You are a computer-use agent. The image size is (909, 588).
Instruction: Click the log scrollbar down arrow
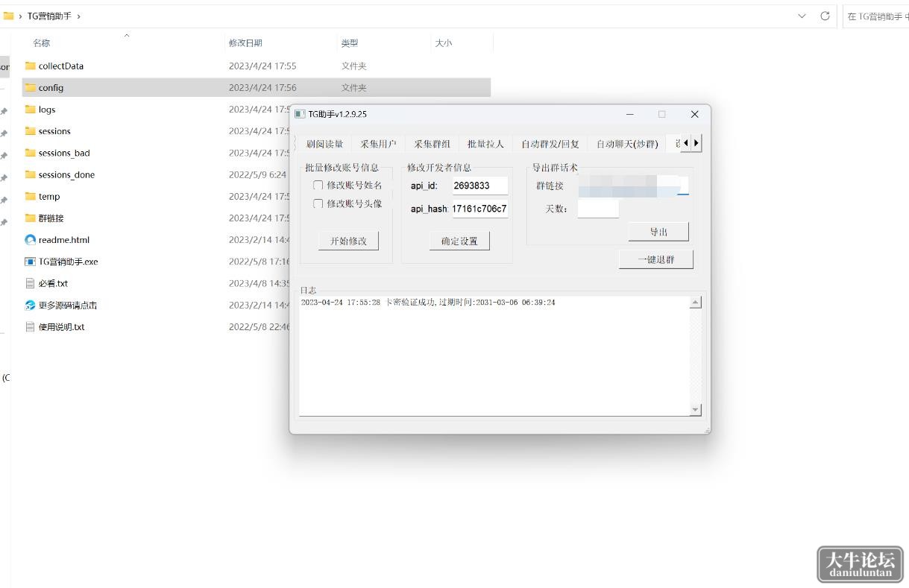point(696,410)
